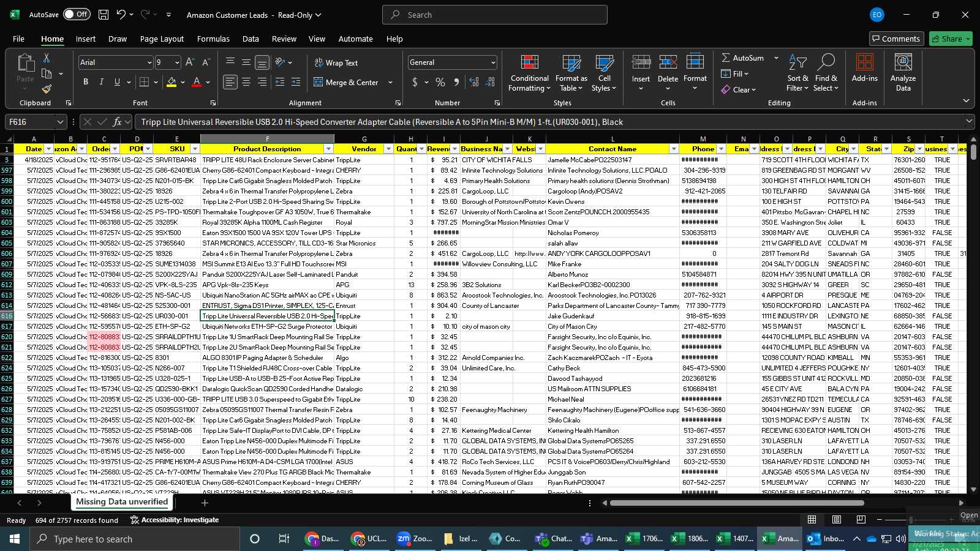Click the Search box in title bar
Screen dimensions: 980x551
tap(495, 15)
